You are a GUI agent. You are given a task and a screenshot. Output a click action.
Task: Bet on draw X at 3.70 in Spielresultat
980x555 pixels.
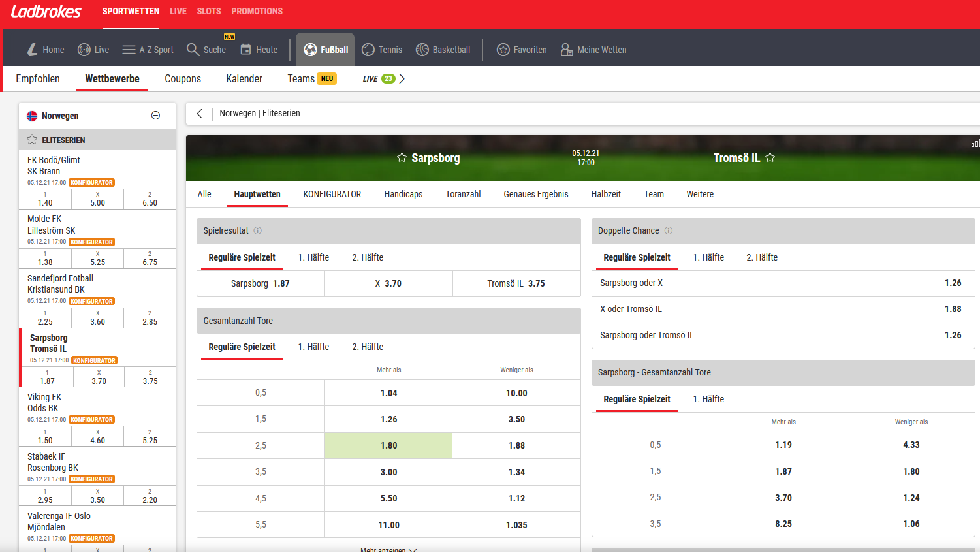(388, 283)
